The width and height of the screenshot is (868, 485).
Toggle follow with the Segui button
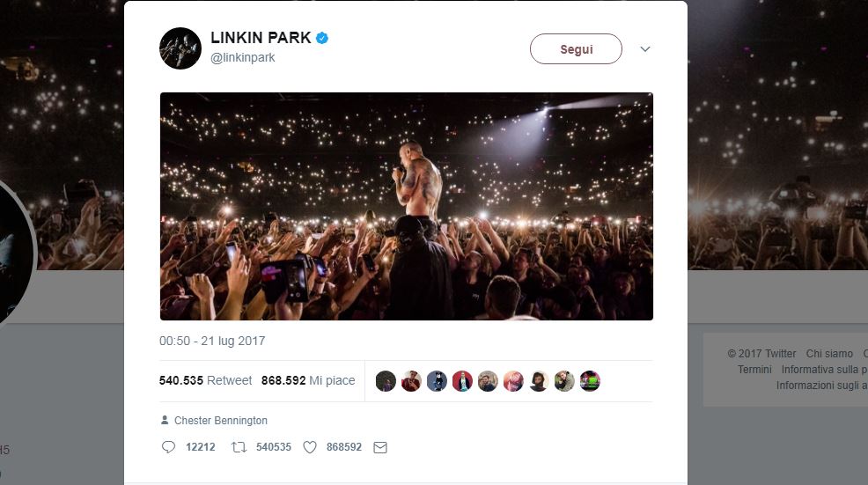(x=576, y=49)
